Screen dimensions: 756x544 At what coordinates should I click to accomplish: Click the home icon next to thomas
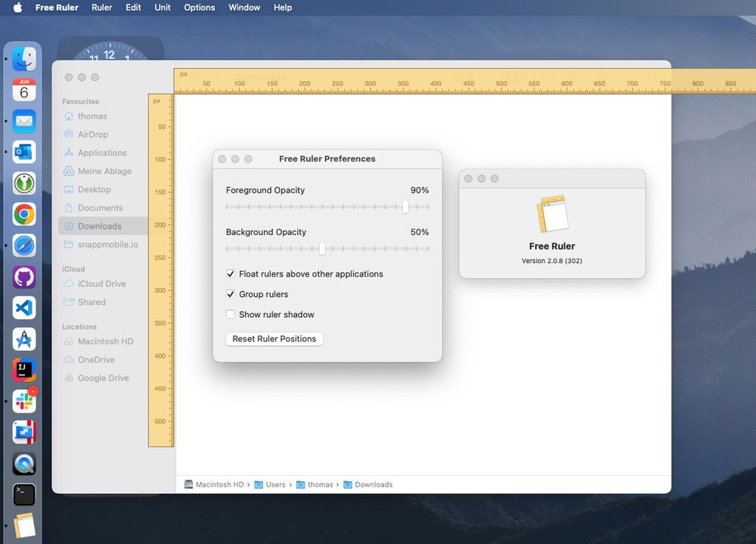pos(69,116)
